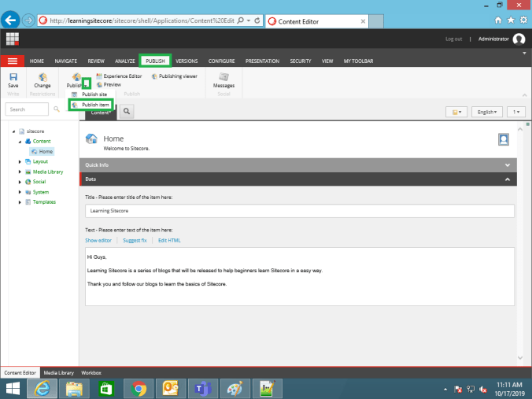532x399 pixels.
Task: Click the Edit HTML link
Action: [169, 240]
